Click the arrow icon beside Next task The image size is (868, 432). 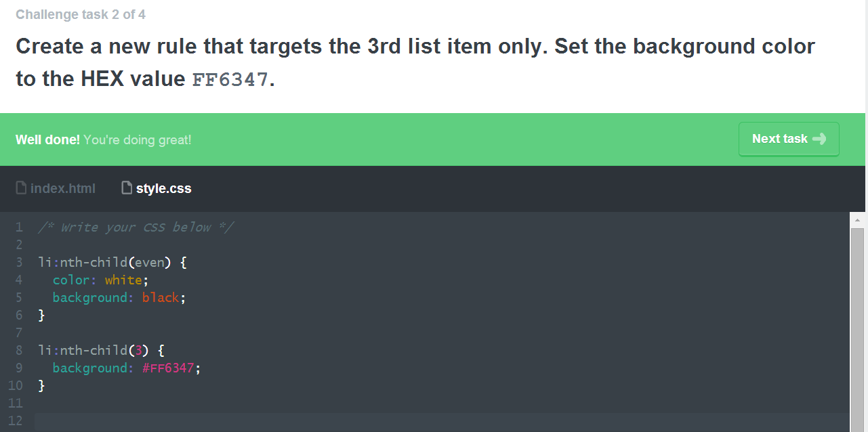click(819, 139)
